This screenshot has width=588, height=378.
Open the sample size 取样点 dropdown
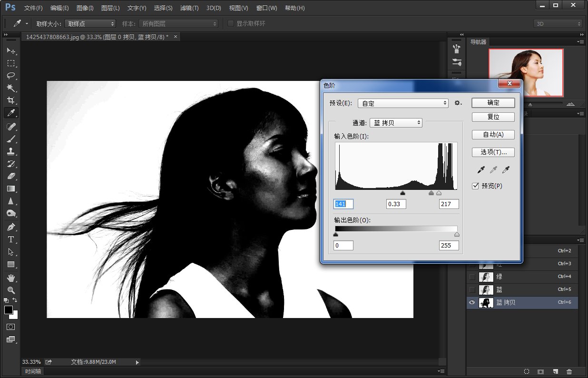pyautogui.click(x=90, y=23)
